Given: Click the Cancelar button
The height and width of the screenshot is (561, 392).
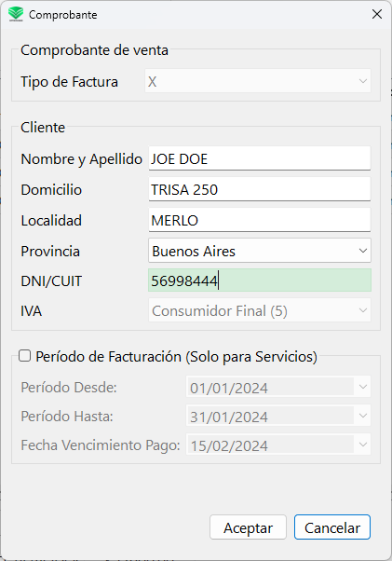Looking at the screenshot, I should pyautogui.click(x=332, y=527).
